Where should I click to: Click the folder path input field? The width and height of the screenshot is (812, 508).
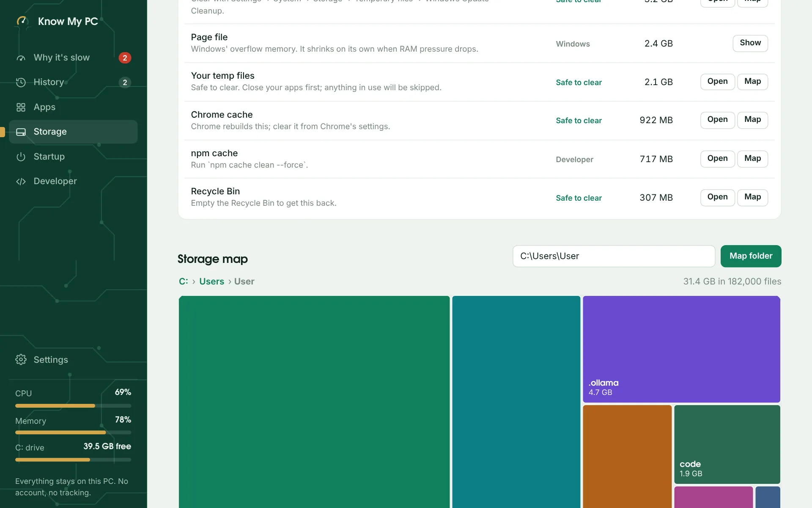click(614, 256)
